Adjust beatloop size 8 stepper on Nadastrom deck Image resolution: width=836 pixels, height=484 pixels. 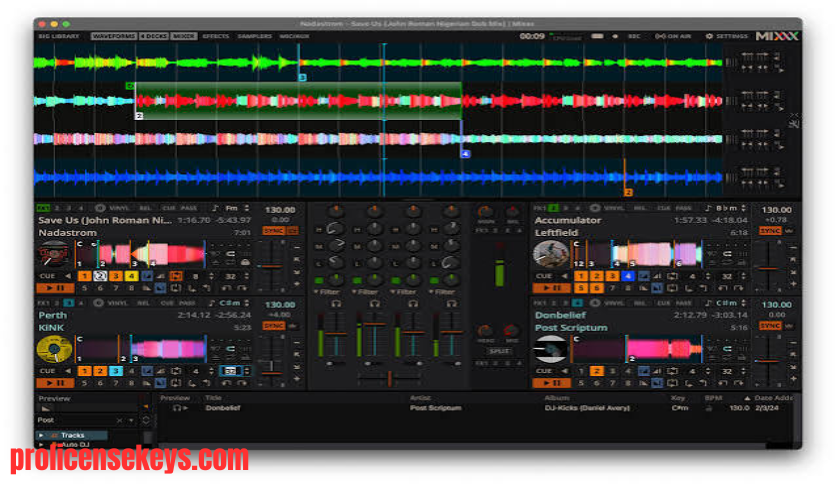click(x=212, y=276)
